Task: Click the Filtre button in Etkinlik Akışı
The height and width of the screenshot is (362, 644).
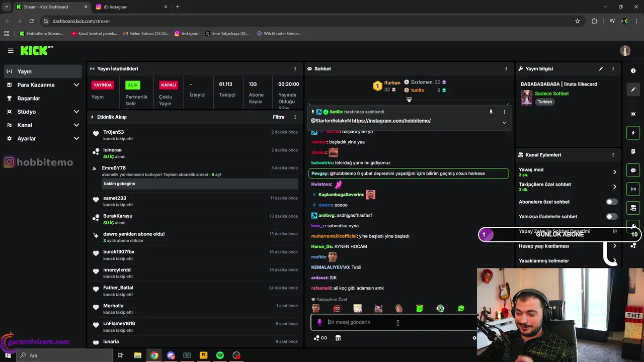Action: click(278, 117)
